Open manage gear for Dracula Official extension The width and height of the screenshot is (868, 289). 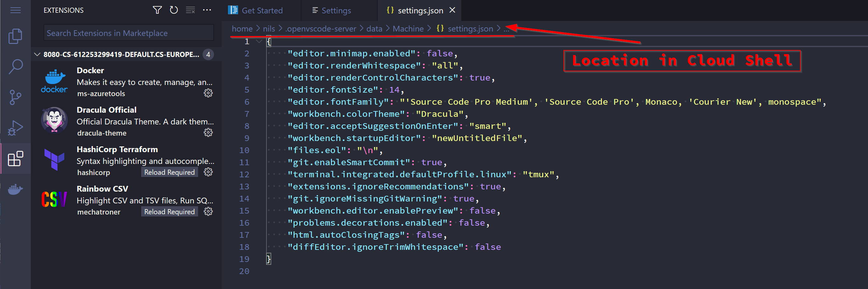tap(208, 132)
